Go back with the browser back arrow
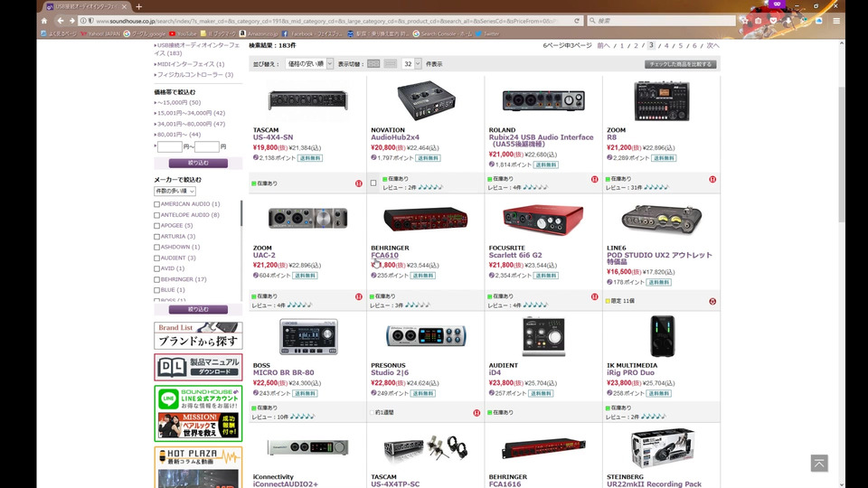Image resolution: width=868 pixels, height=488 pixels. 60,21
